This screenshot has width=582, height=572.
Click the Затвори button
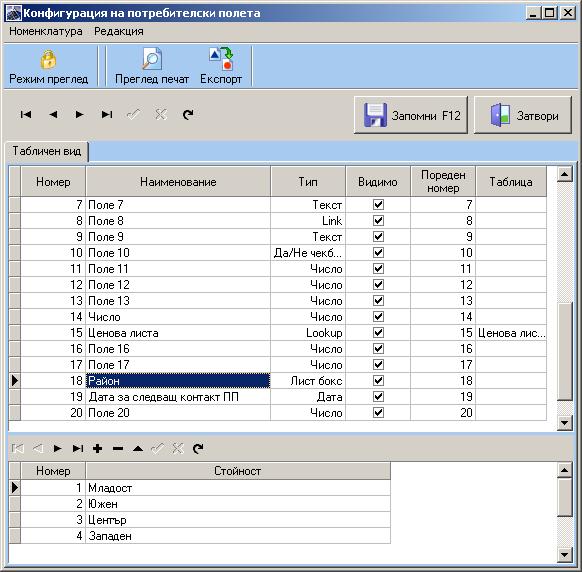click(523, 115)
